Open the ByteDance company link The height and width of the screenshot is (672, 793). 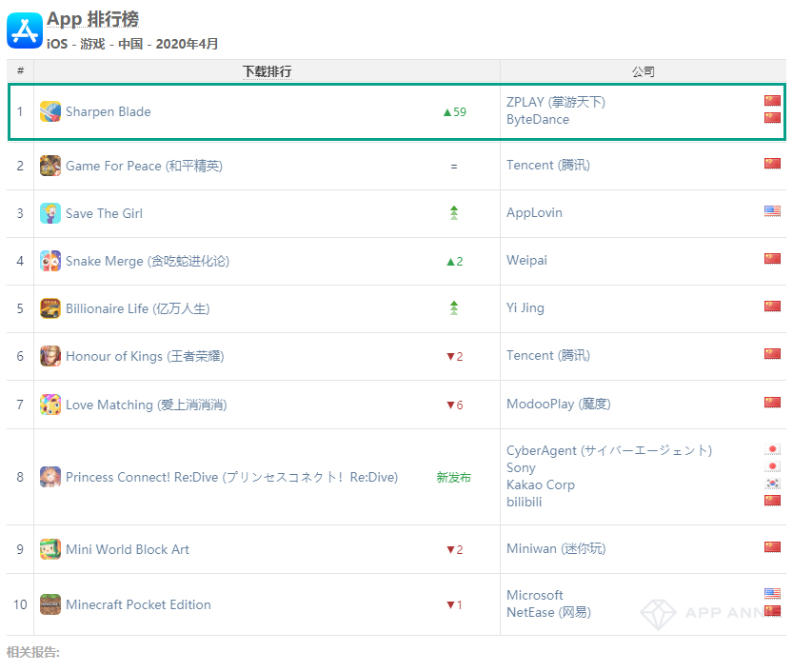tap(538, 119)
